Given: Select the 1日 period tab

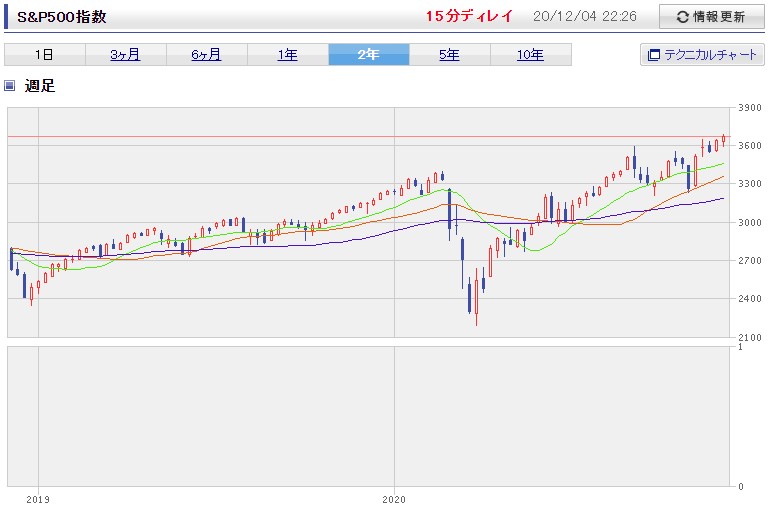Looking at the screenshot, I should 45,54.
